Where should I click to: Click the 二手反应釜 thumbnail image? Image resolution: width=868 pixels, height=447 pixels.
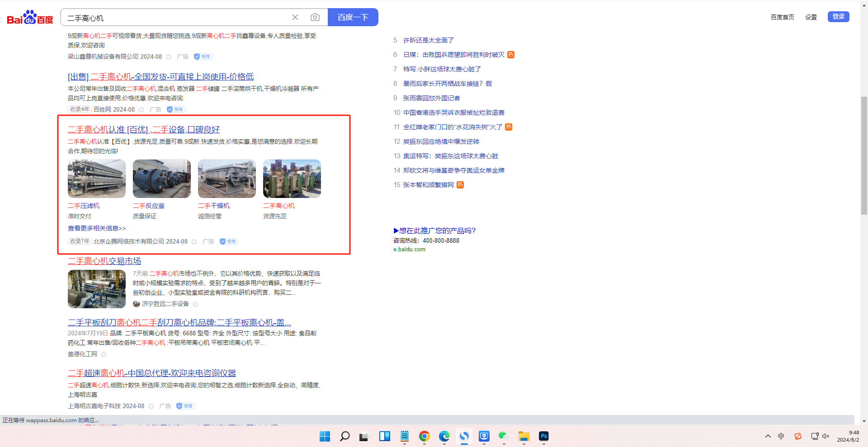pyautogui.click(x=161, y=179)
